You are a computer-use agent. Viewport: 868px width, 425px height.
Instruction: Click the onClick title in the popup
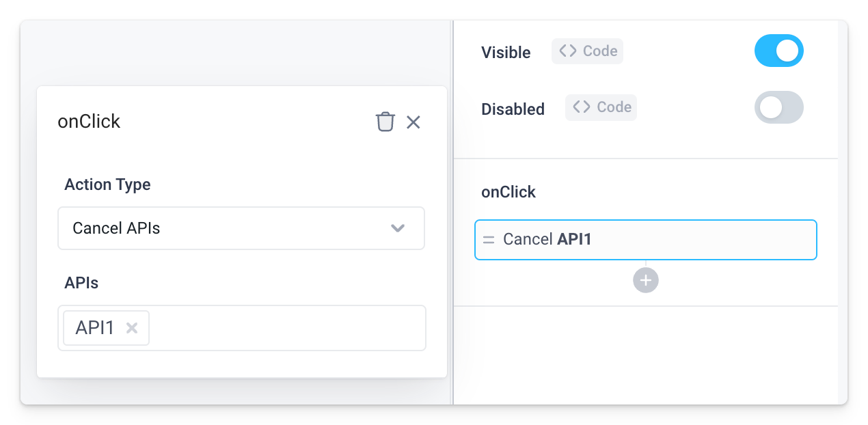coord(89,122)
